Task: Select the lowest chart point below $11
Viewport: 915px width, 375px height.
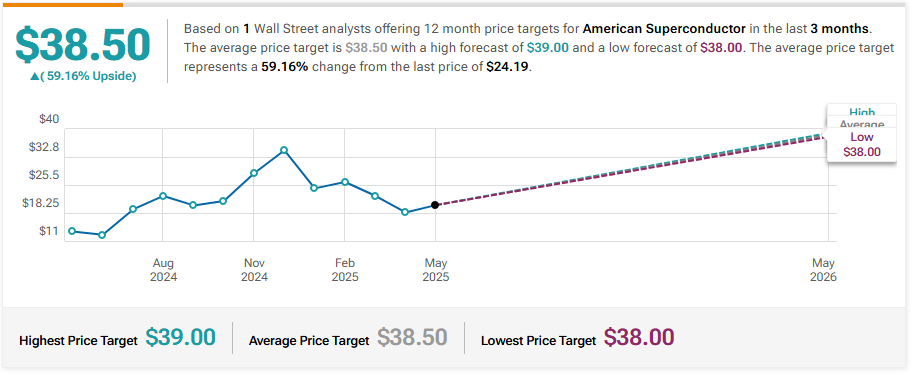Action: (102, 235)
